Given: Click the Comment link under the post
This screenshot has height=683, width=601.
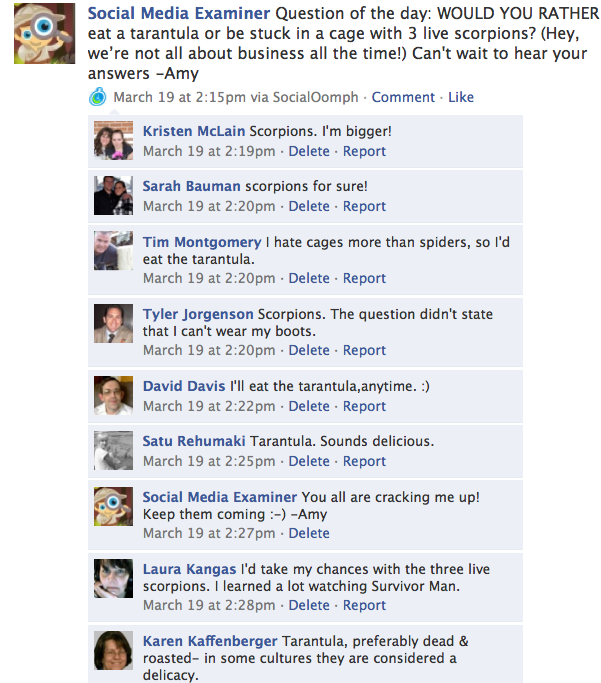Looking at the screenshot, I should [x=403, y=97].
